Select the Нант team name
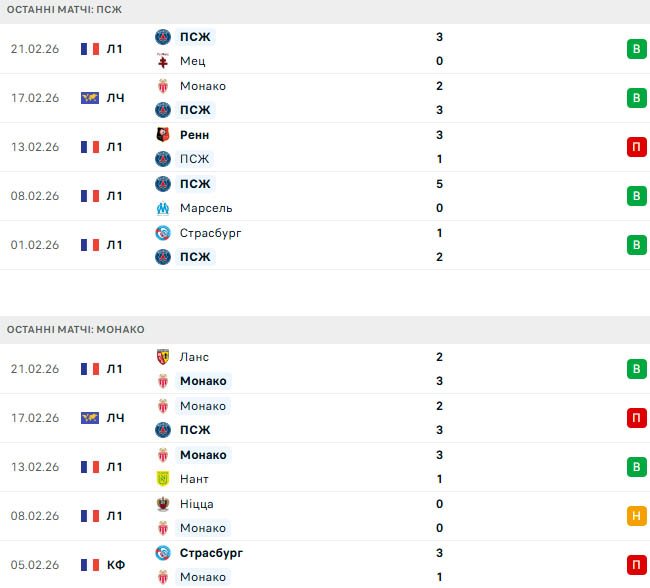Viewport: 650px width, 588px height. point(194,479)
